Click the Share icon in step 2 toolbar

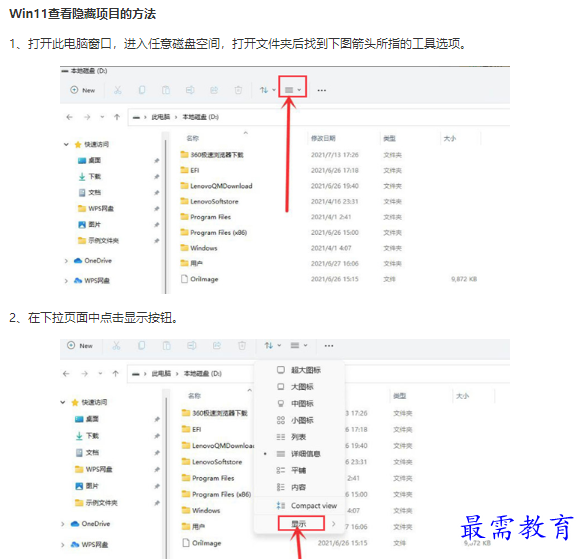[217, 346]
